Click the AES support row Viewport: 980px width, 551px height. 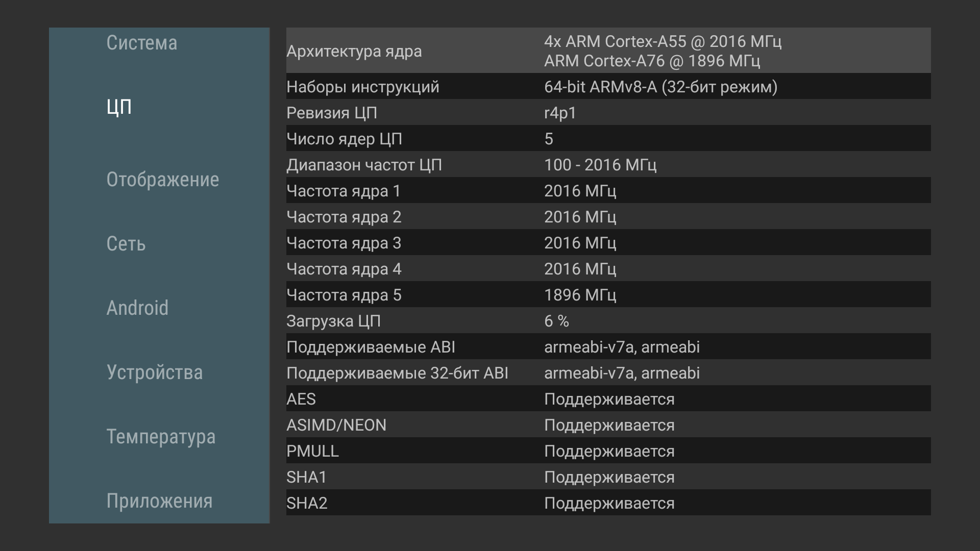[x=608, y=399]
